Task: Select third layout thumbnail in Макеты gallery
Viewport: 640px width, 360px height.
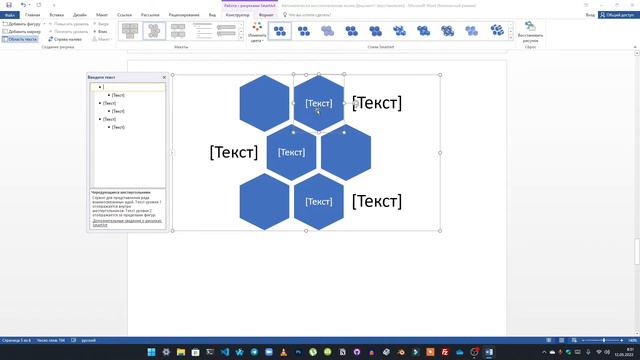Action: pyautogui.click(x=178, y=31)
